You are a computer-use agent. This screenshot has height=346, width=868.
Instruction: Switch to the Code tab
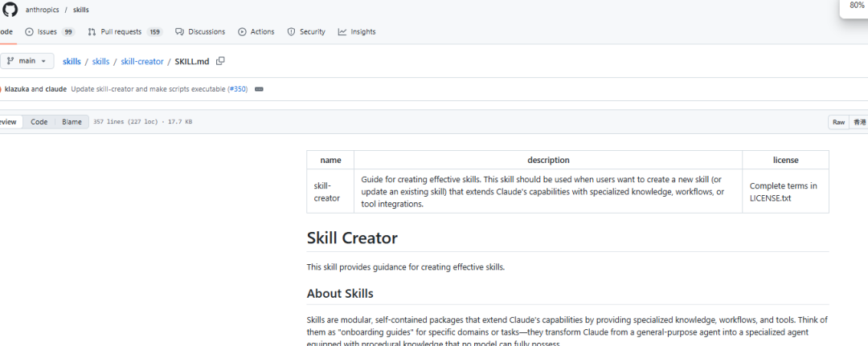click(x=6, y=32)
